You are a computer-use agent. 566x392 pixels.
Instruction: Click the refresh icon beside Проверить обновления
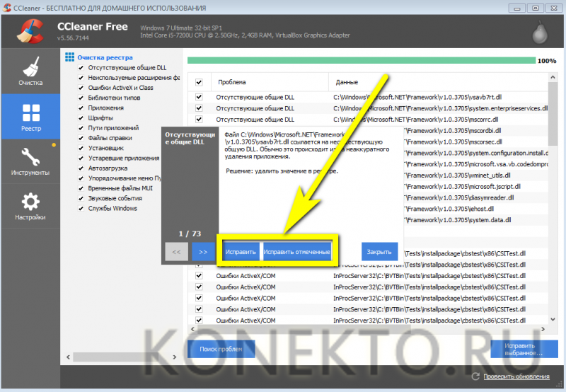(475, 376)
